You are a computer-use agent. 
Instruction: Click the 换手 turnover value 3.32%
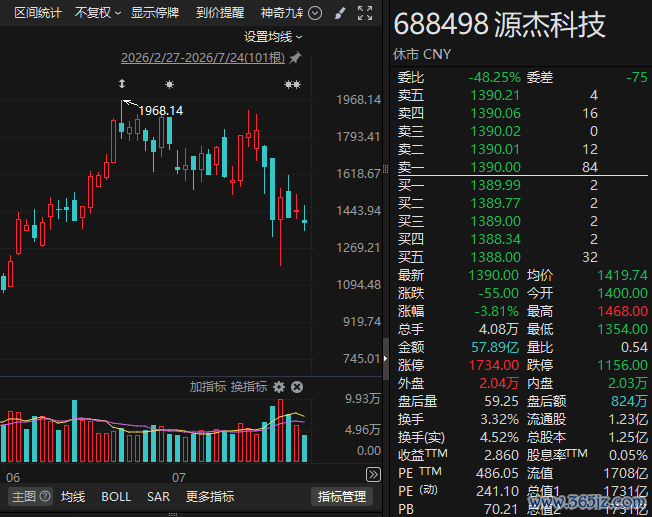tap(499, 419)
